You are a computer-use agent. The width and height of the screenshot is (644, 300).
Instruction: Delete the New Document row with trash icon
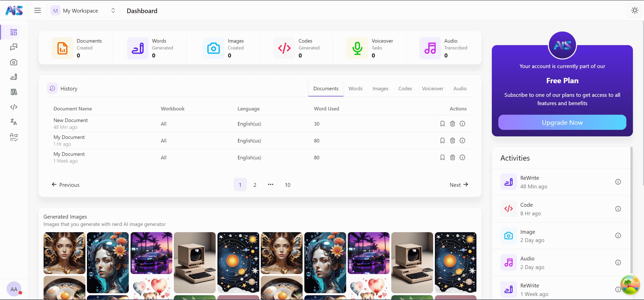pyautogui.click(x=453, y=124)
